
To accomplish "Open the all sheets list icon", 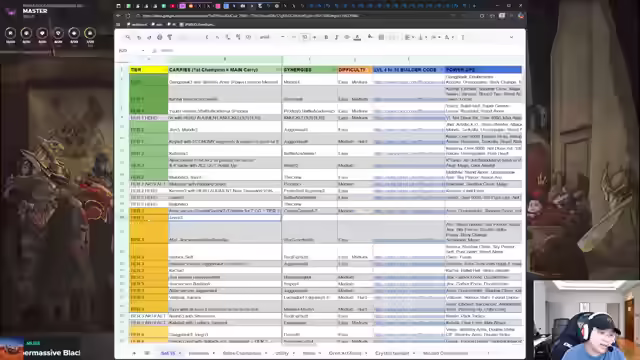I will 147,353.
